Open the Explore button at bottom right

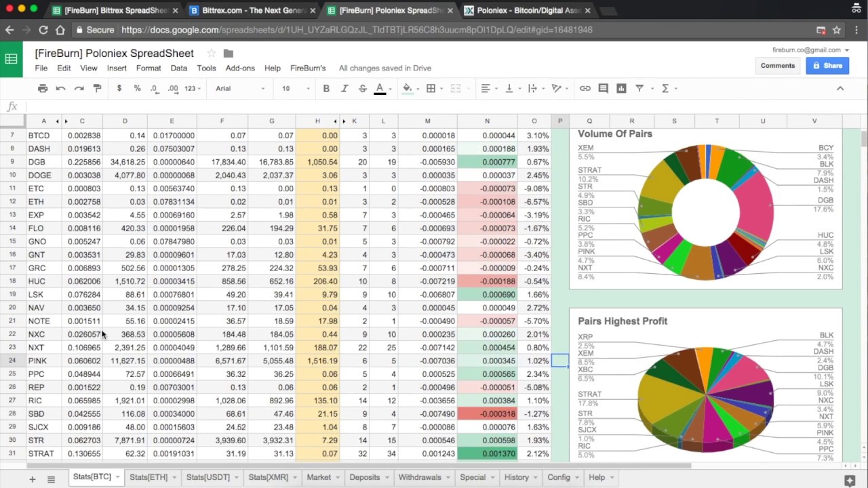pos(850,481)
